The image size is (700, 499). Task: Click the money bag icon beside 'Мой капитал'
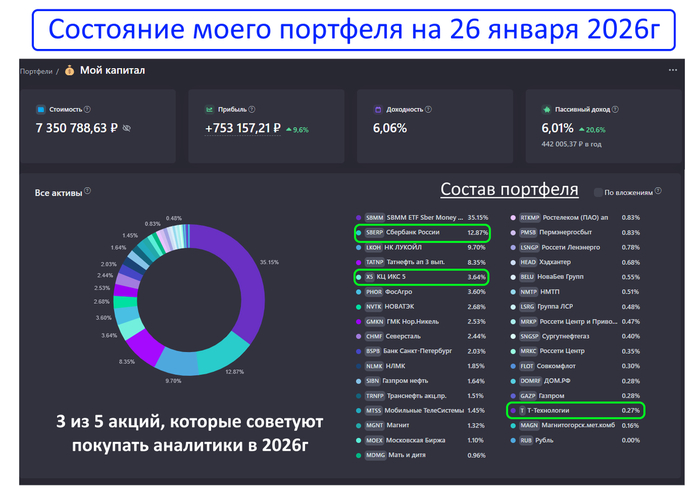pos(69,71)
